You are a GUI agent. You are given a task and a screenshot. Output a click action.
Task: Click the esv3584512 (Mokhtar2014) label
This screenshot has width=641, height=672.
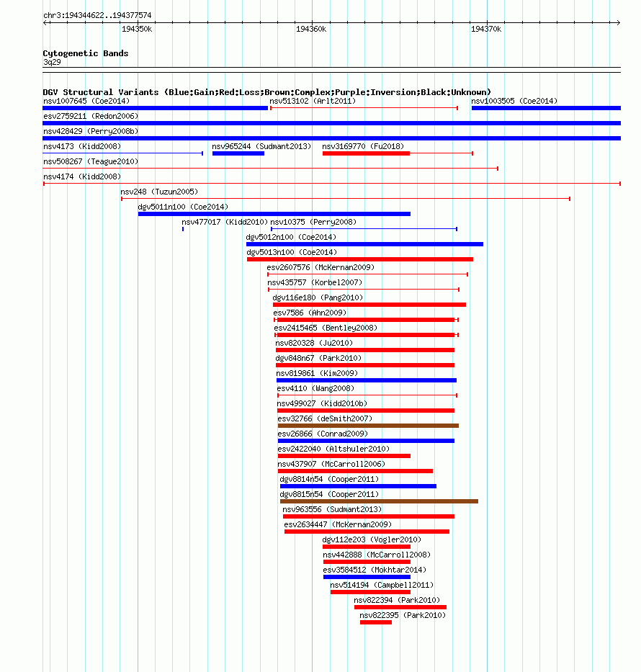pos(375,570)
